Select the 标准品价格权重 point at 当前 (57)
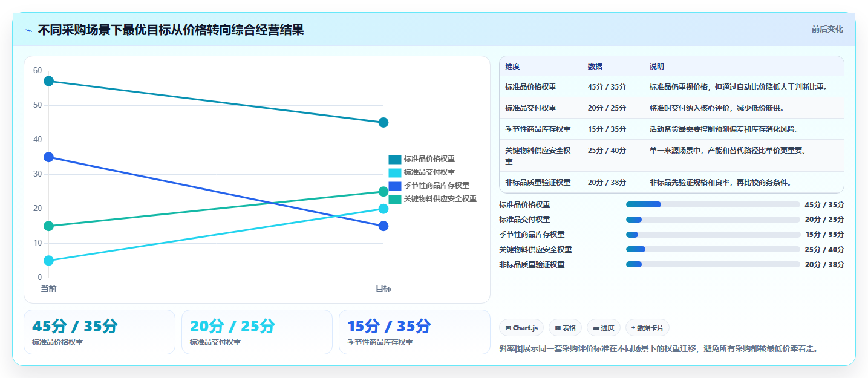Viewport: 868px width, 378px height. pos(49,81)
